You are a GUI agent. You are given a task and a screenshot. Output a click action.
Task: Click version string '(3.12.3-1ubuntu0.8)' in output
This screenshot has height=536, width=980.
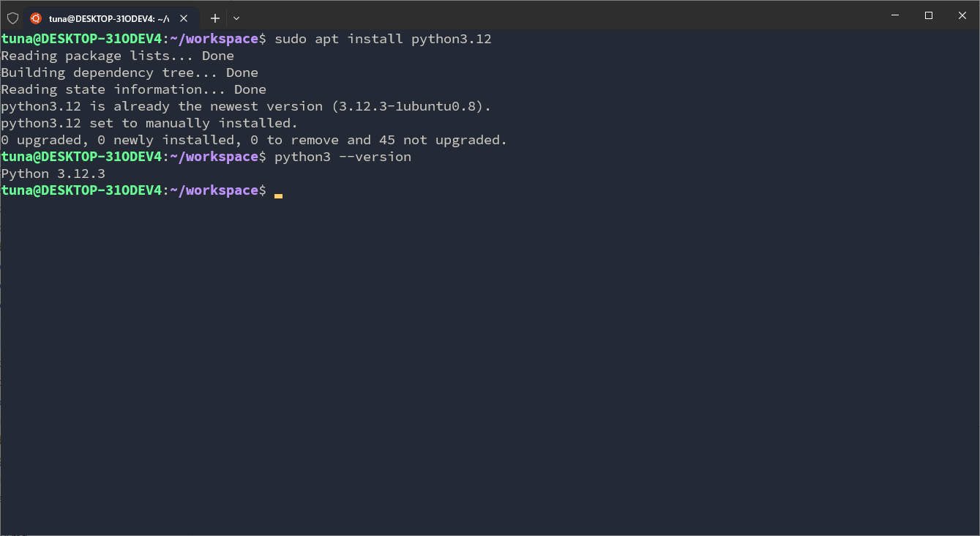[411, 106]
